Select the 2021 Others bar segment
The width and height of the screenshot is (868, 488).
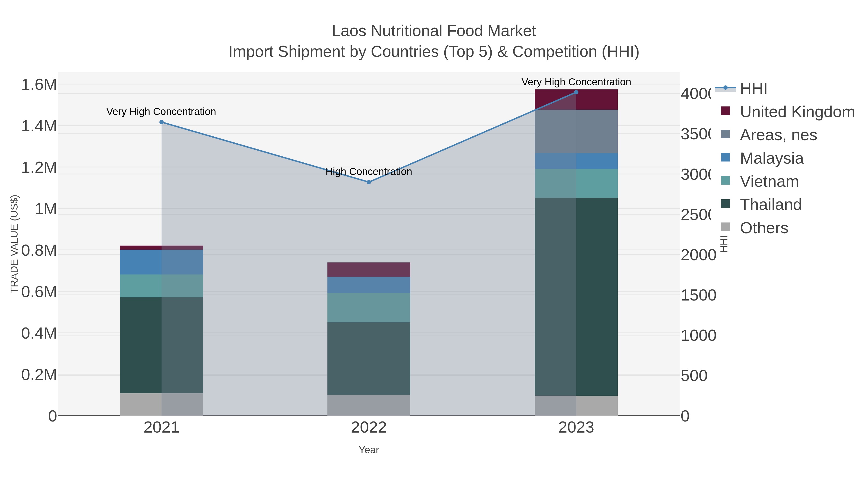(161, 404)
